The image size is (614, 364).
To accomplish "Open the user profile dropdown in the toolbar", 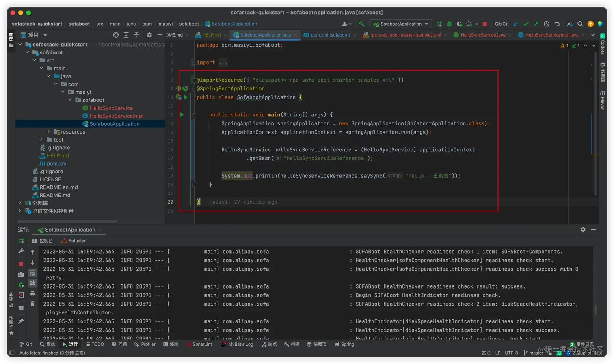I will coord(347,24).
